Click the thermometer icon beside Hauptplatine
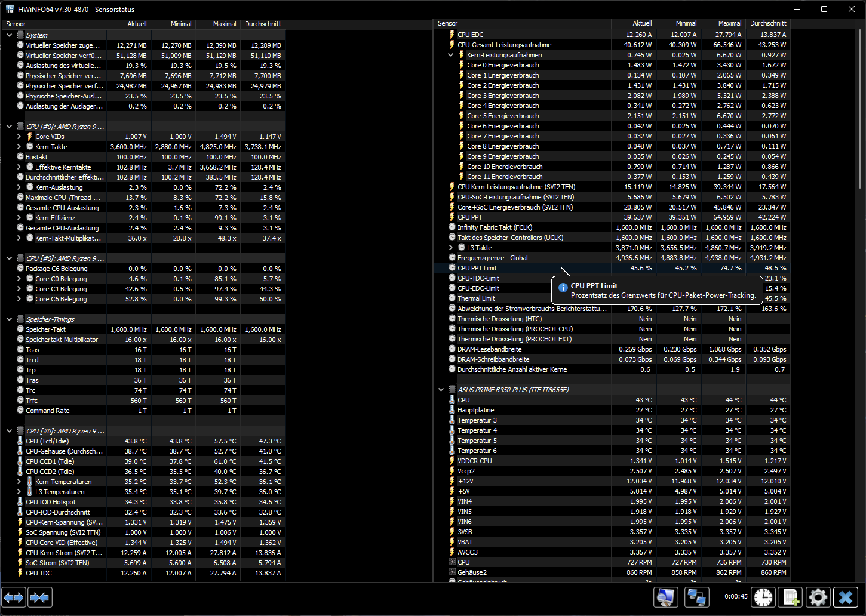Viewport: 866px width, 616px height. [x=452, y=410]
